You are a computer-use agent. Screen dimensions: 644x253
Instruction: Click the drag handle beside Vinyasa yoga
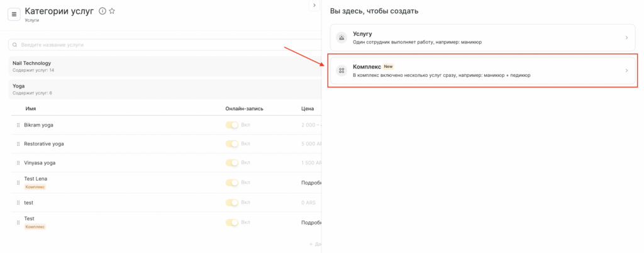coord(18,163)
